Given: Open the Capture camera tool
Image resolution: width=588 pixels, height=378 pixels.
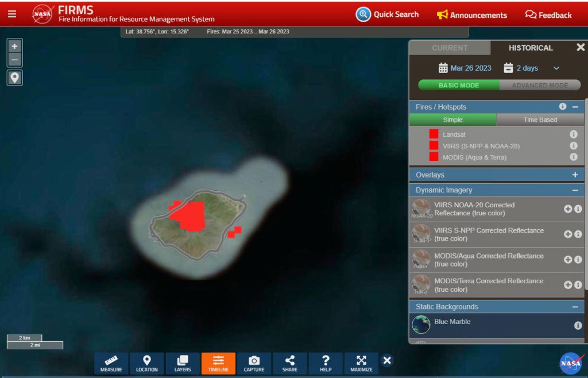Looking at the screenshot, I should click(254, 364).
